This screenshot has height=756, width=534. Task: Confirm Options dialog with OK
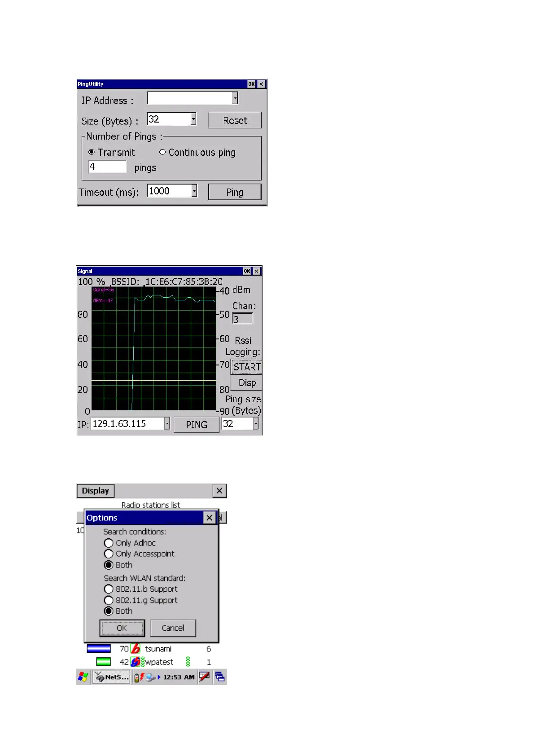(x=122, y=628)
